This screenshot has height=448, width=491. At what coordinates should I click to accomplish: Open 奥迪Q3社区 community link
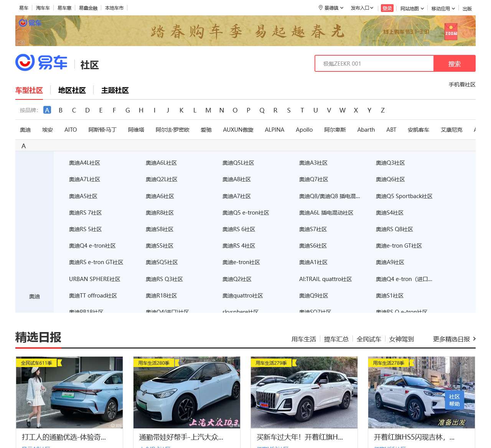click(x=390, y=163)
